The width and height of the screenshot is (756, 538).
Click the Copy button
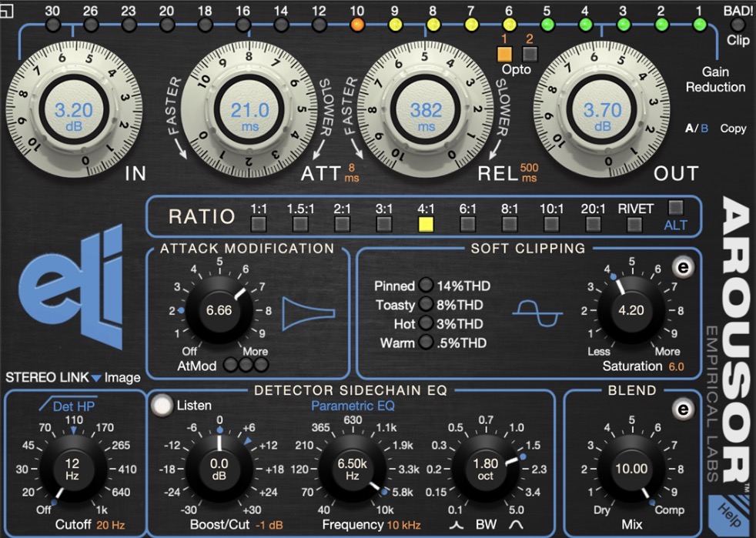pyautogui.click(x=732, y=129)
